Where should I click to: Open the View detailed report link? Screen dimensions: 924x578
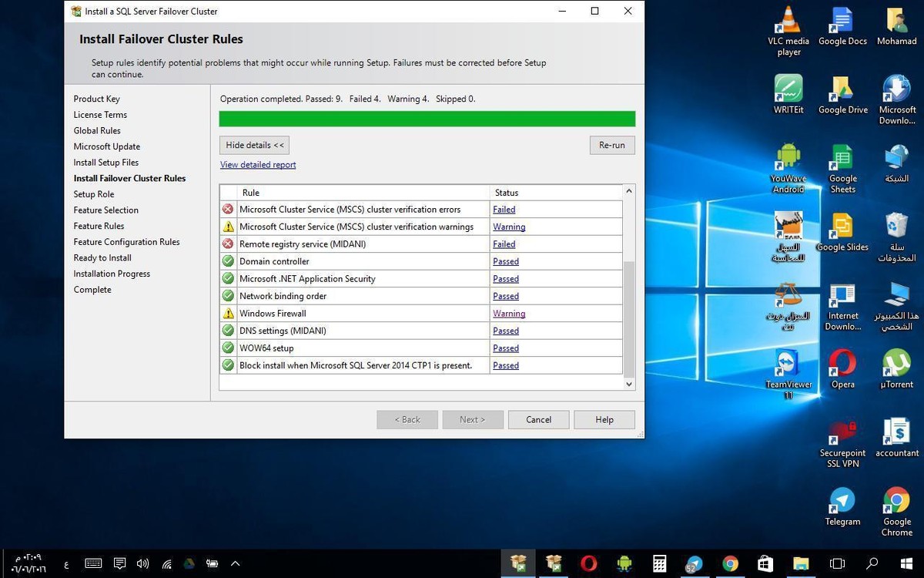coord(258,165)
